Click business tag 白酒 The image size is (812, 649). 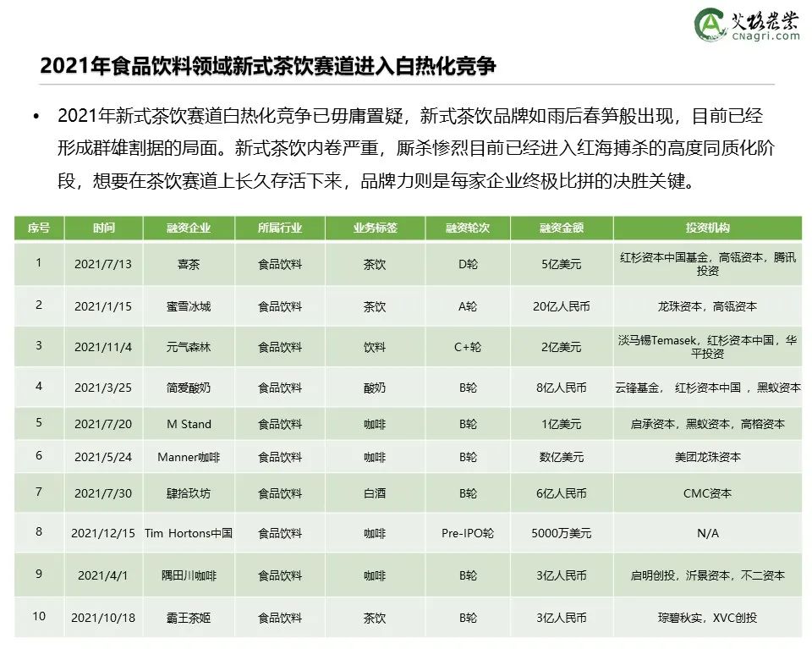click(375, 493)
